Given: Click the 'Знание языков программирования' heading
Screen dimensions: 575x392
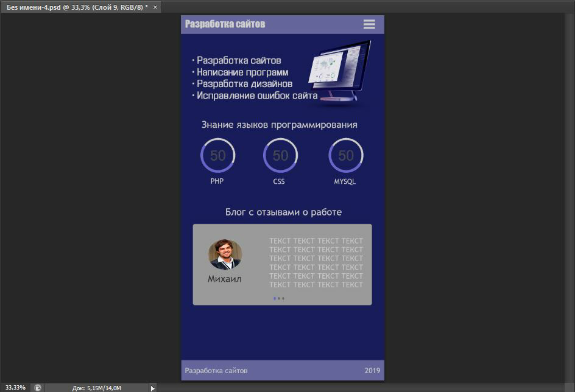Looking at the screenshot, I should 279,125.
